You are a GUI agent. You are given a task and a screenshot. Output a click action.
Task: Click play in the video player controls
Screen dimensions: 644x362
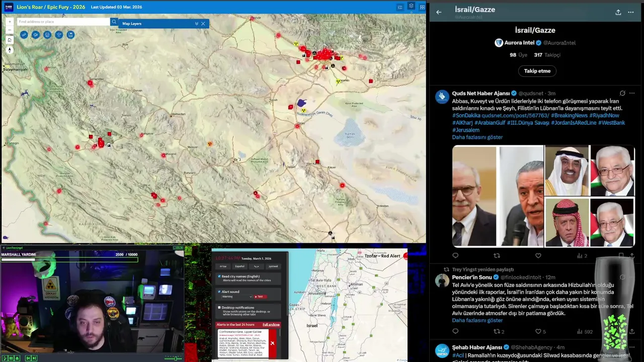(x=5, y=358)
